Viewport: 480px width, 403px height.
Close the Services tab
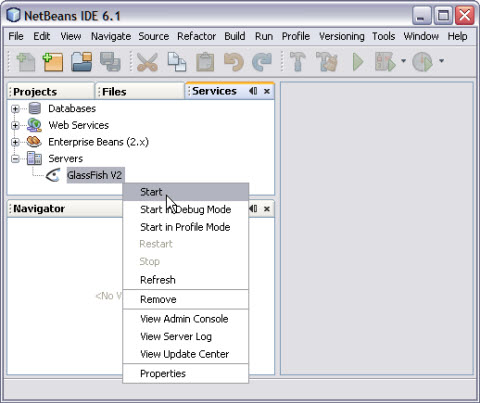click(267, 91)
